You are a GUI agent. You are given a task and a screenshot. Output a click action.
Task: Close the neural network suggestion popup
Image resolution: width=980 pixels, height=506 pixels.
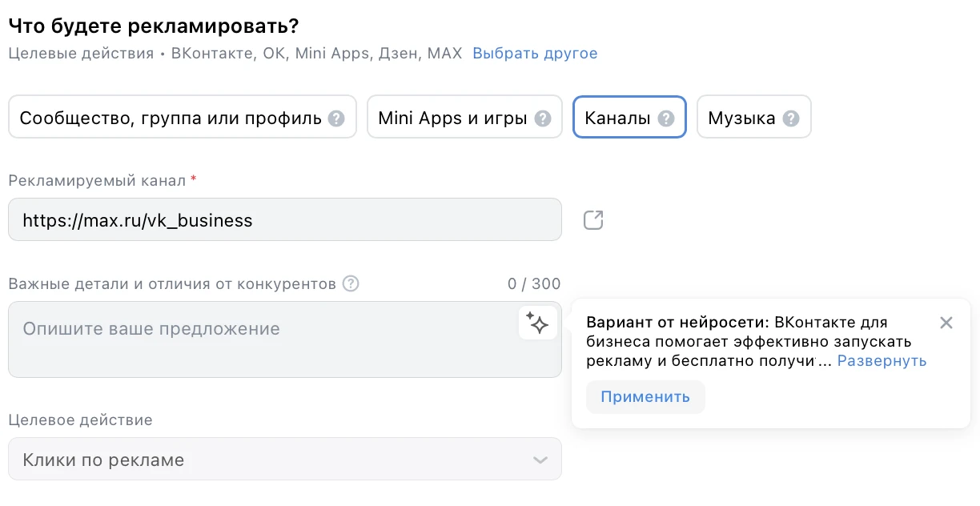coord(946,323)
